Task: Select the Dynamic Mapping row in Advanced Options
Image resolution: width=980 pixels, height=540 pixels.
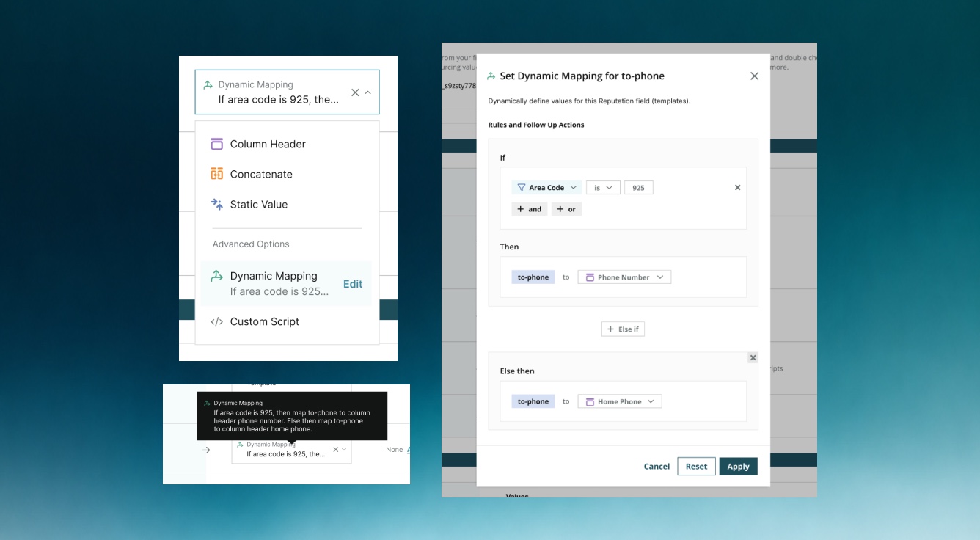Action: [286, 283]
